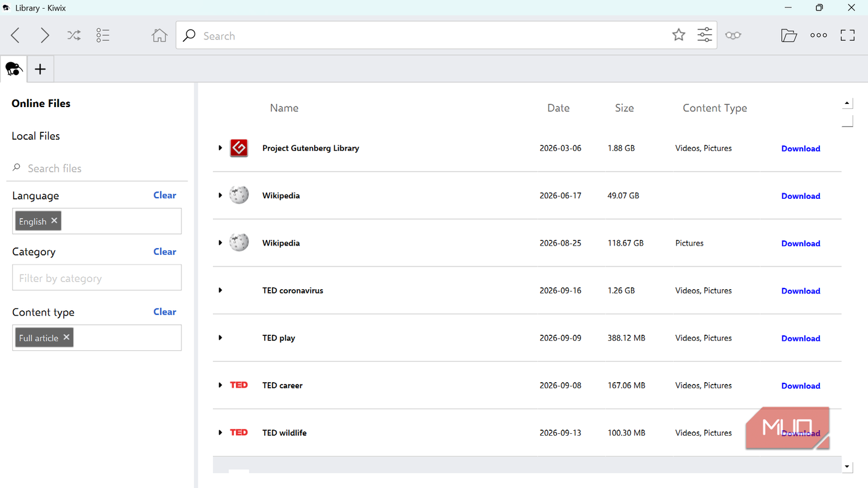
Task: Sort the list by Size column
Action: [x=624, y=108]
